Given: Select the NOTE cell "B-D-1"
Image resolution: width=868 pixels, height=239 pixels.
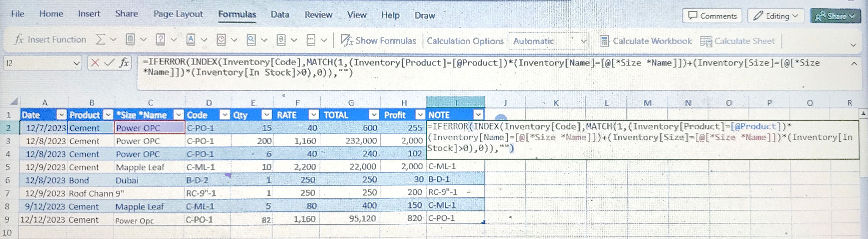Looking at the screenshot, I should pyautogui.click(x=455, y=179).
